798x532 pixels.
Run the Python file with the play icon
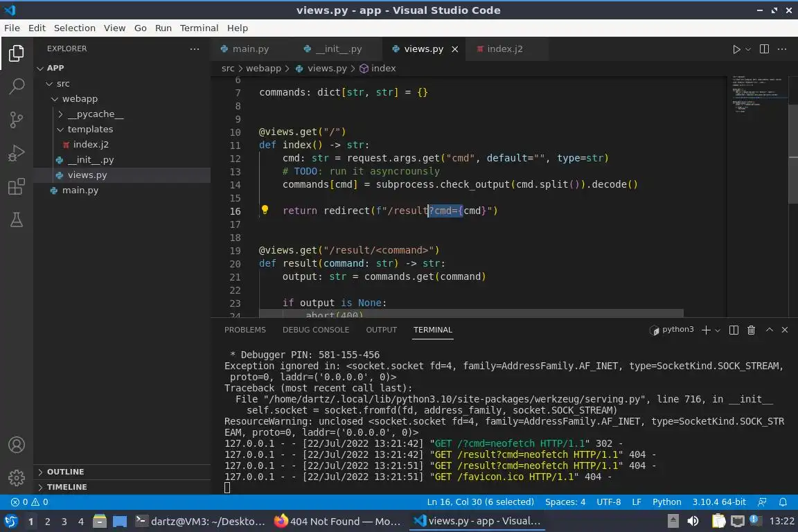[736, 49]
